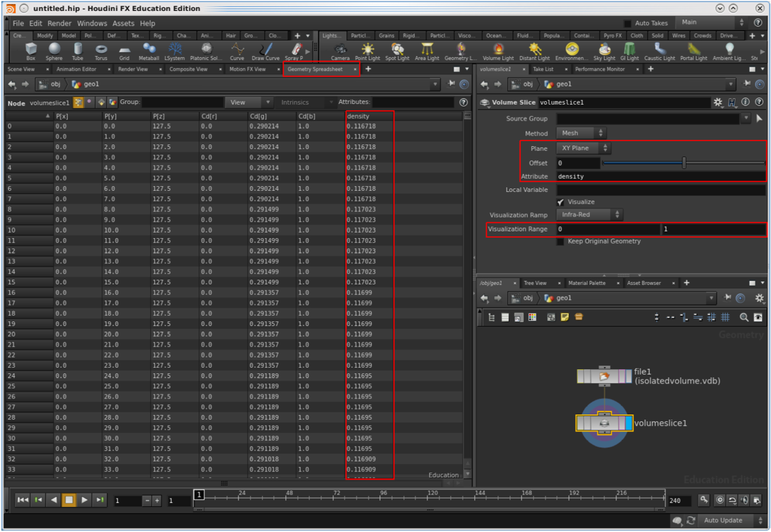Open the Volume Slice parameter gear menu
Viewport: 771px width, 532px height.
coord(718,102)
